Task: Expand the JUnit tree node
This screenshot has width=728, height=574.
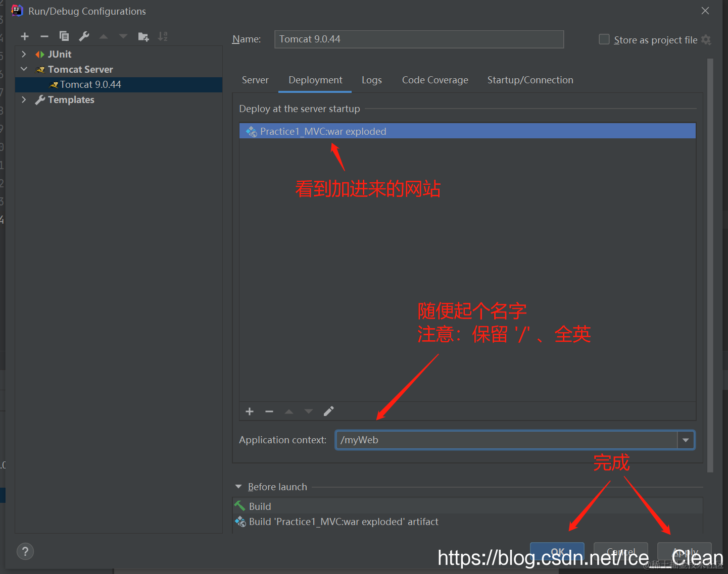Action: [x=23, y=54]
